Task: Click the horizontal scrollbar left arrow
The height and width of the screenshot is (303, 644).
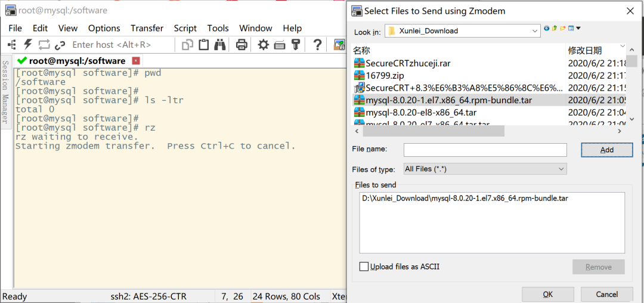Action: [x=357, y=131]
